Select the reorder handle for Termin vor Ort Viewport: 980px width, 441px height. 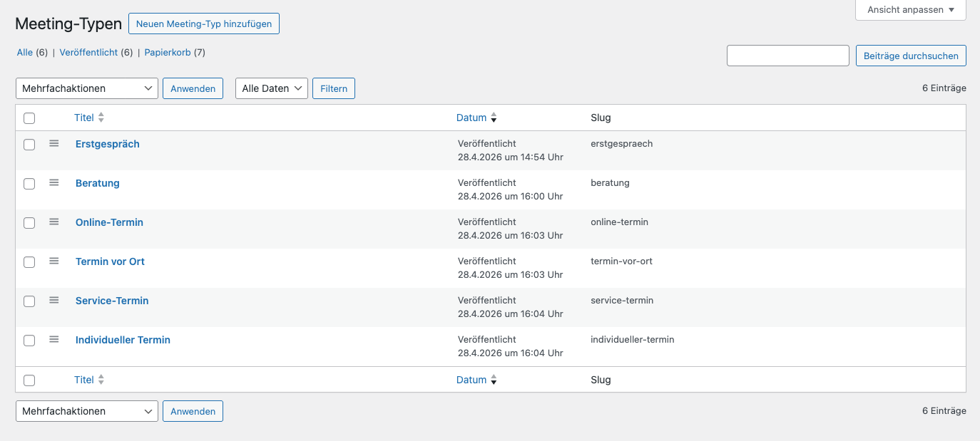tap(53, 261)
